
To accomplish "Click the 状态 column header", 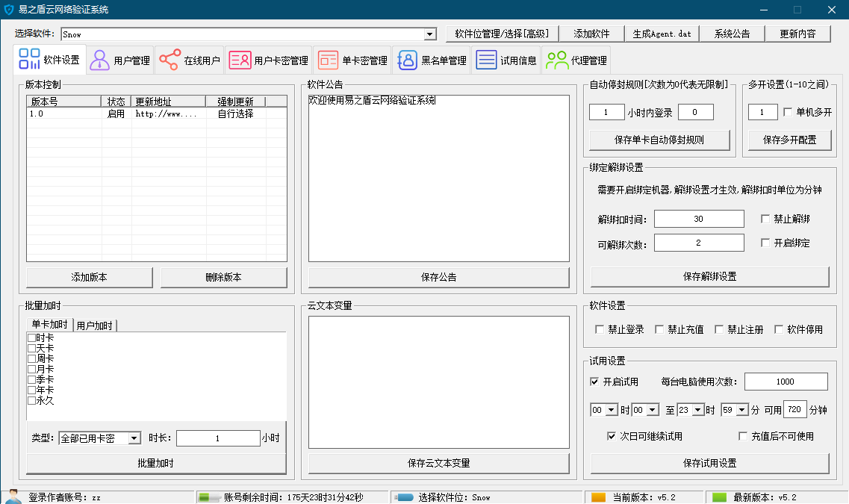I will click(116, 102).
